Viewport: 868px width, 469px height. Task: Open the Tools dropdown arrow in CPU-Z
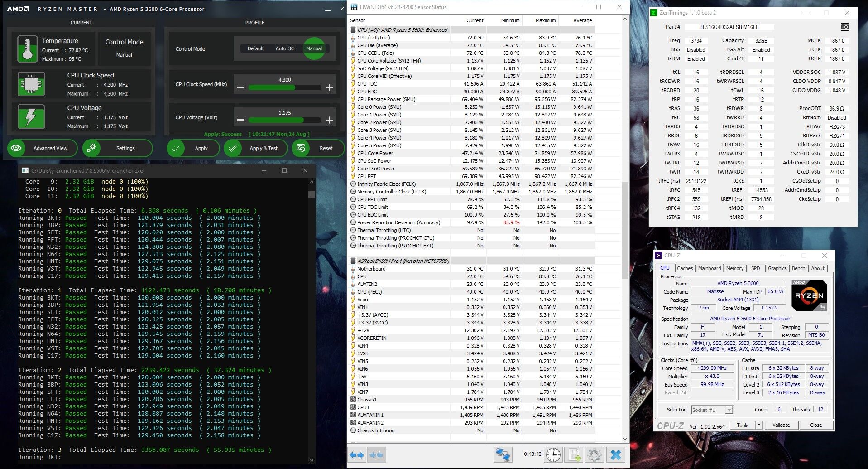(759, 425)
